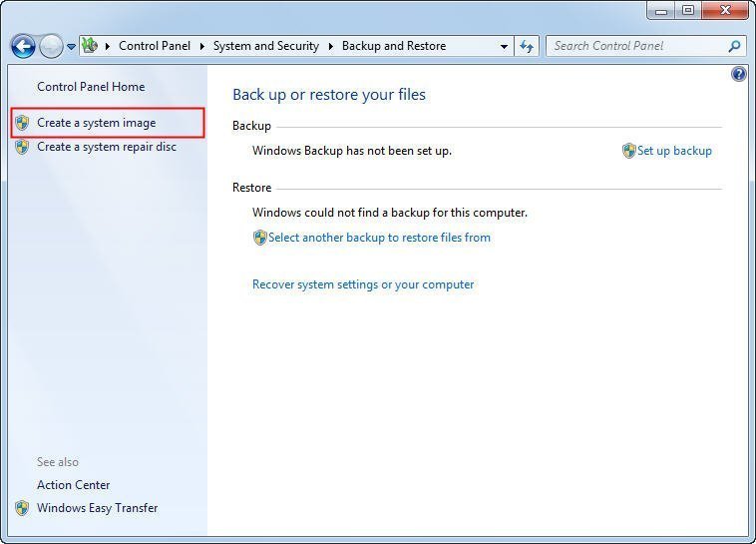This screenshot has height=544, width=756.
Task: Open the recent pages dropdown arrow
Action: (71, 47)
